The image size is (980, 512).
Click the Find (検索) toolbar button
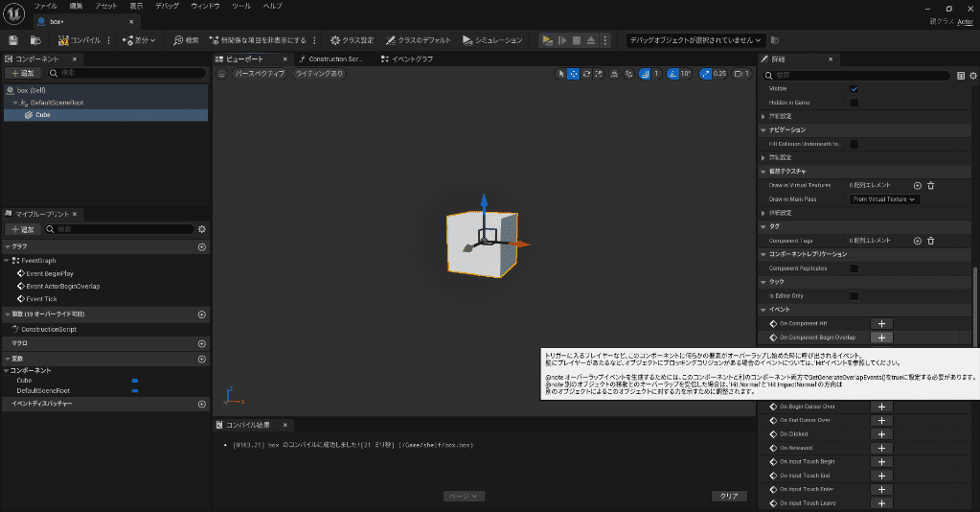pos(186,40)
